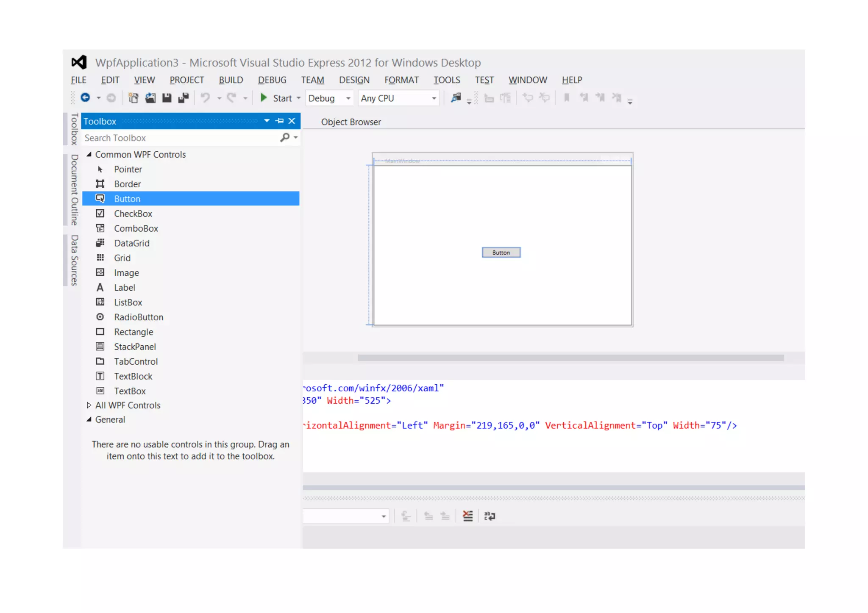
Task: Open the FILE menu
Action: (x=78, y=80)
